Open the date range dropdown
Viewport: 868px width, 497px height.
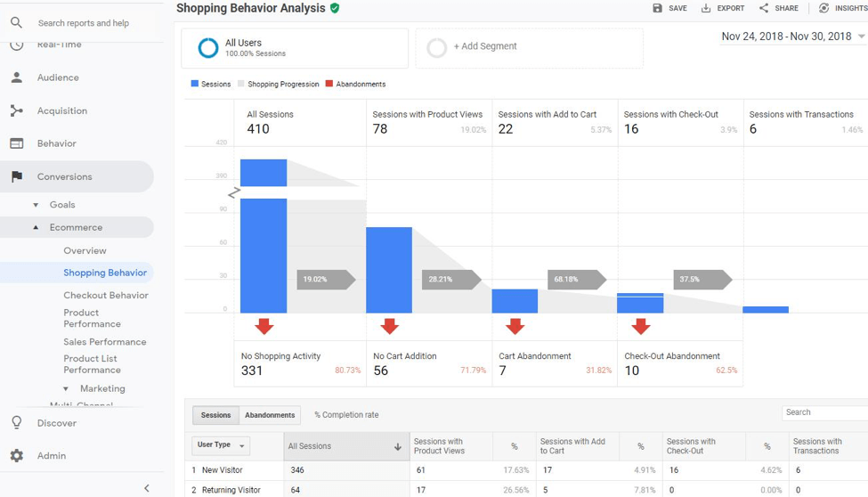click(861, 37)
